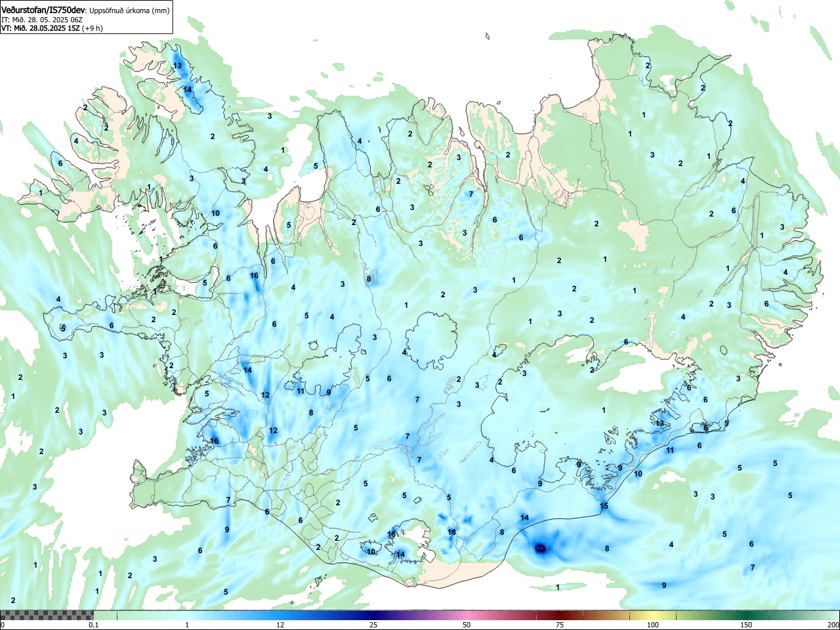Click the 'IT: Mið. 28. 05. 2025 06Z' line

[x=42, y=20]
